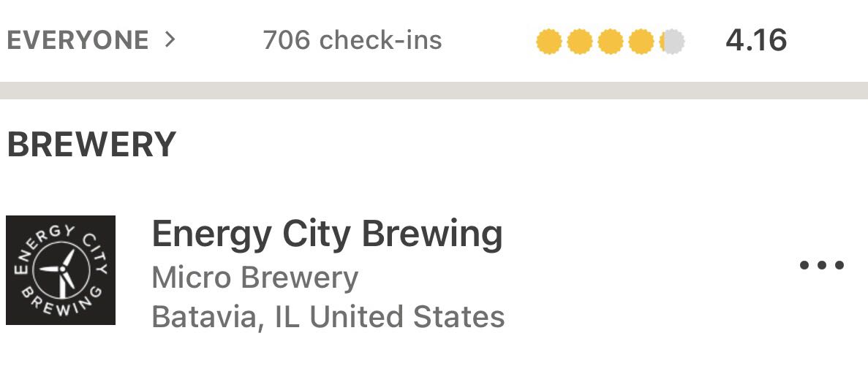This screenshot has height=390, width=868.
Task: Click the Micro Brewery type label
Action: coord(254,278)
